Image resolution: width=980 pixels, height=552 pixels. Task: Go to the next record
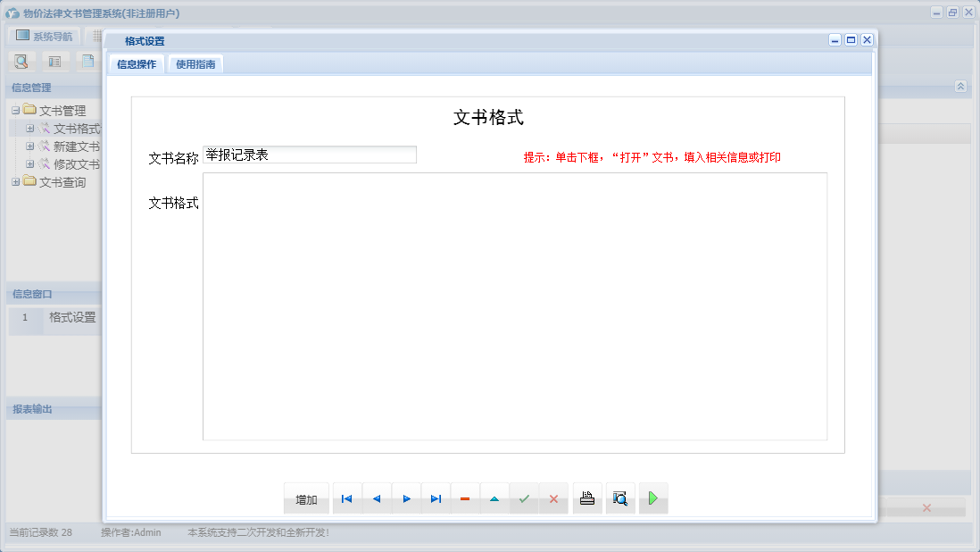click(x=406, y=498)
